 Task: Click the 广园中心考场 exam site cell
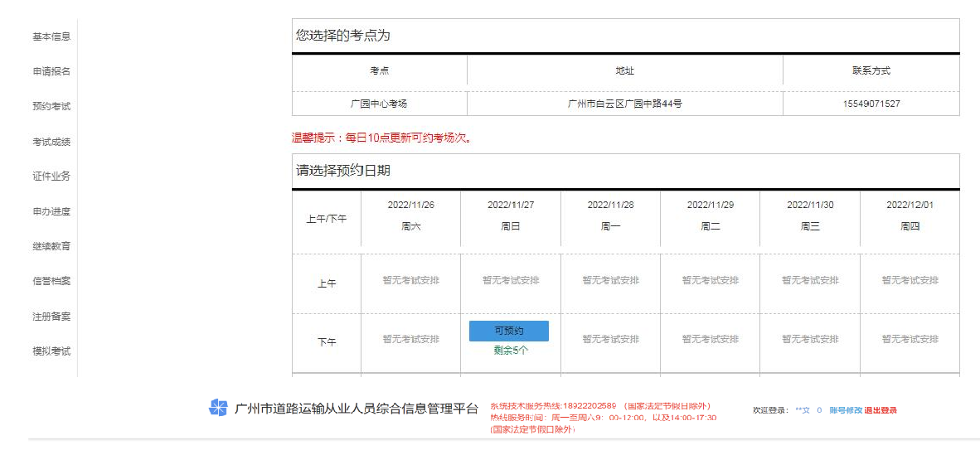point(379,104)
